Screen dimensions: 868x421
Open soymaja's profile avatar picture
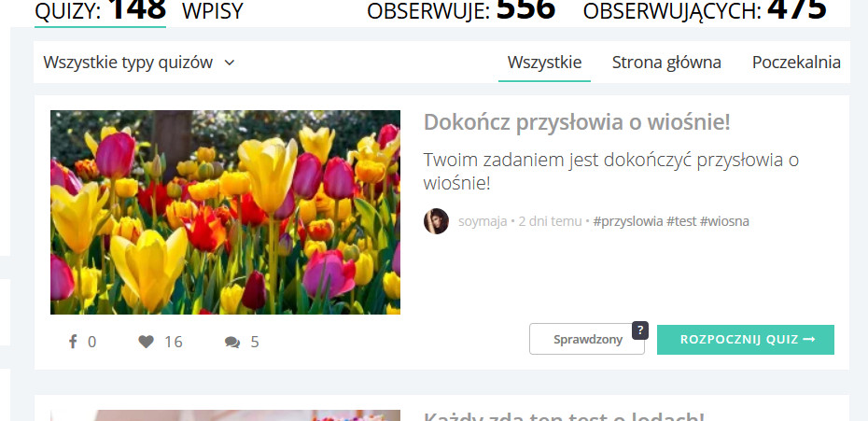point(436,221)
